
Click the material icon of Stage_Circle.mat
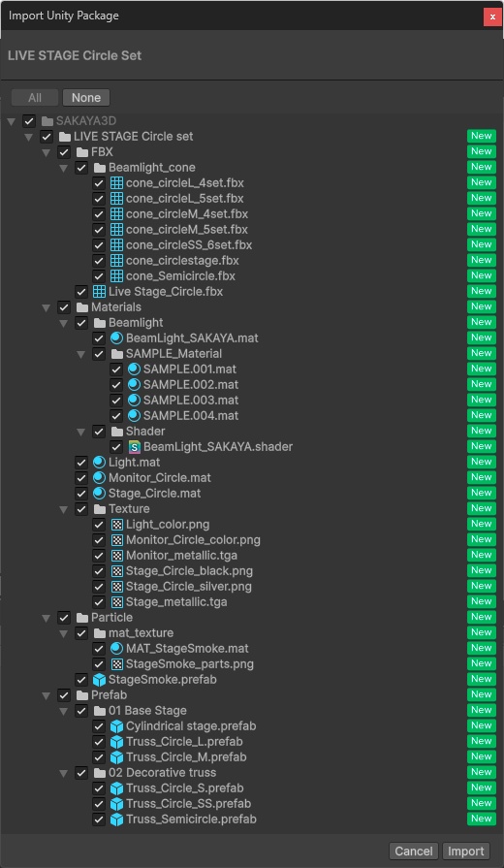99,493
